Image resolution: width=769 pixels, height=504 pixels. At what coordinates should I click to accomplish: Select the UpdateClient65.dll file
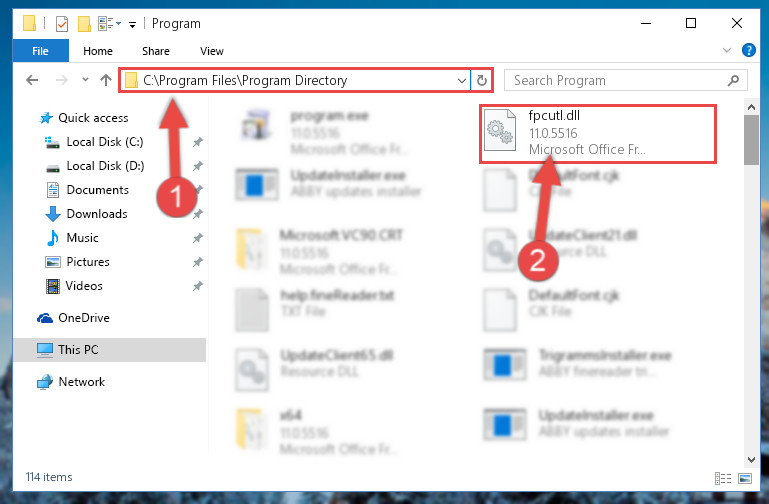click(314, 368)
